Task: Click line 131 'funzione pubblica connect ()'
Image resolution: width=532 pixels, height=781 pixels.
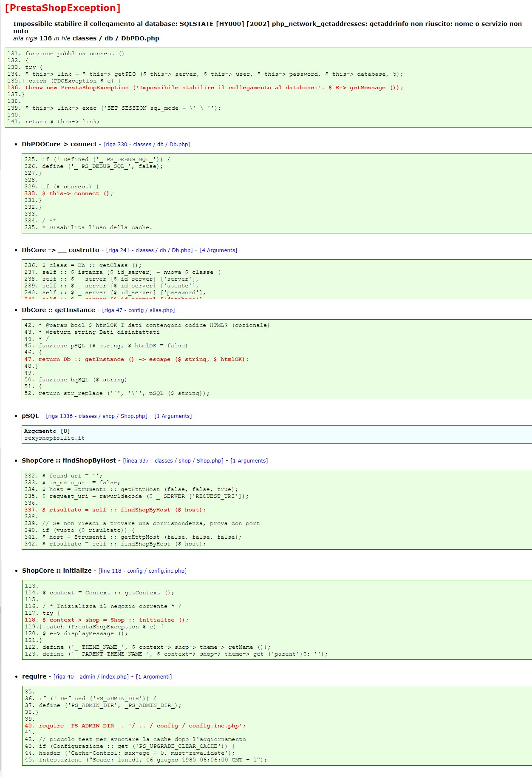Action: (65, 54)
